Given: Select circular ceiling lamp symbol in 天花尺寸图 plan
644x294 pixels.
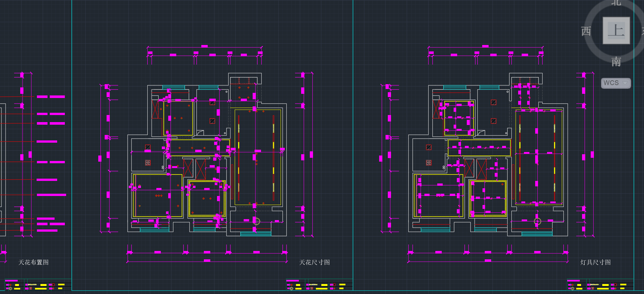Looking at the screenshot, I should point(256,221).
